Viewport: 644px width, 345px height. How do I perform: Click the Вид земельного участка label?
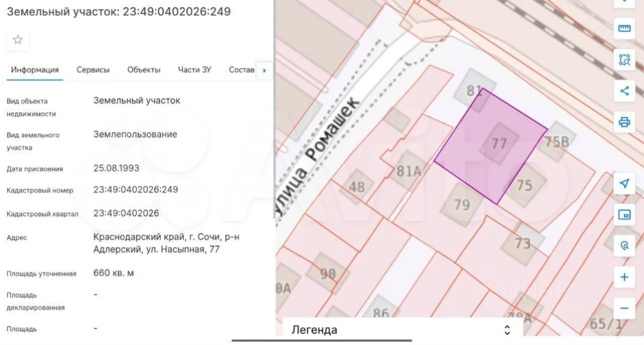pyautogui.click(x=33, y=141)
